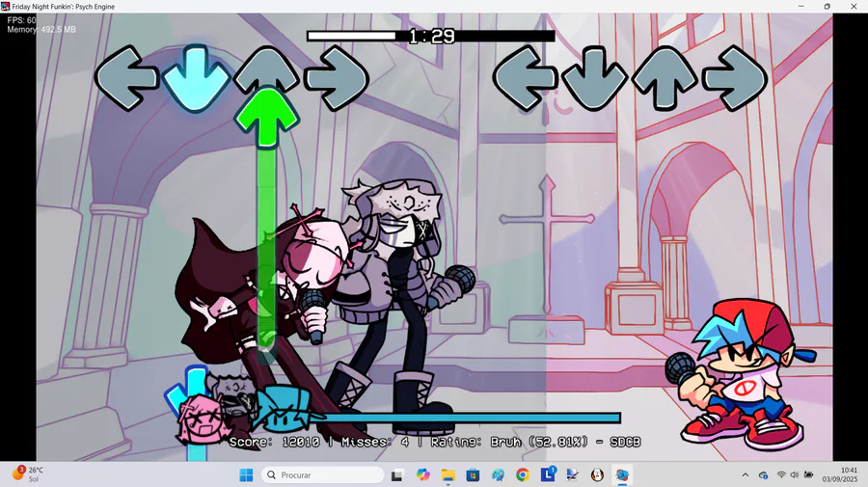Screen dimensions: 868x487
Task: Click the song time progress bar
Action: click(431, 36)
